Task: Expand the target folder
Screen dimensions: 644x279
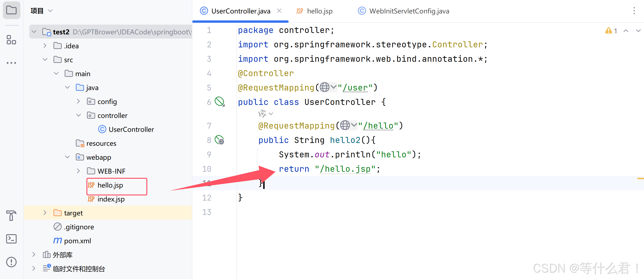Action: coord(45,213)
